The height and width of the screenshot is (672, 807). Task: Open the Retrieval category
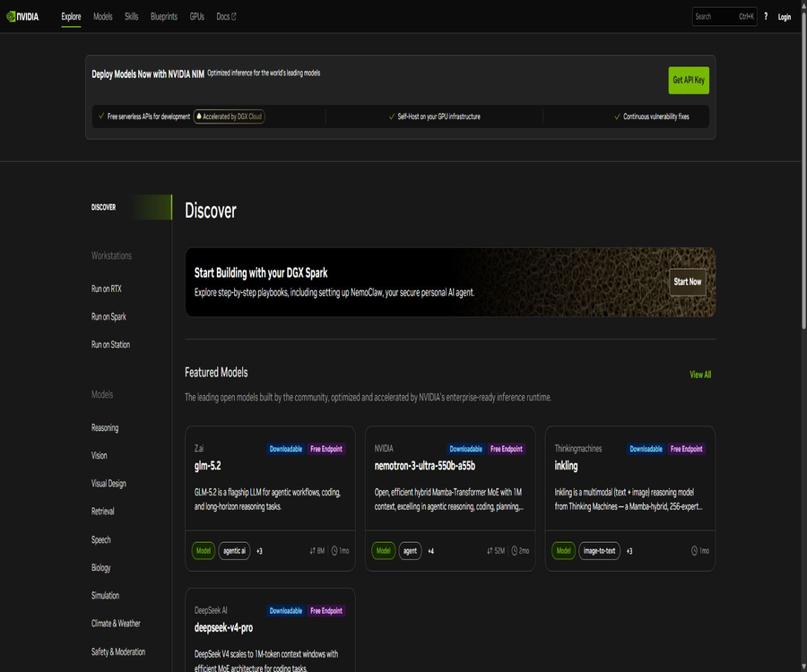pos(103,511)
